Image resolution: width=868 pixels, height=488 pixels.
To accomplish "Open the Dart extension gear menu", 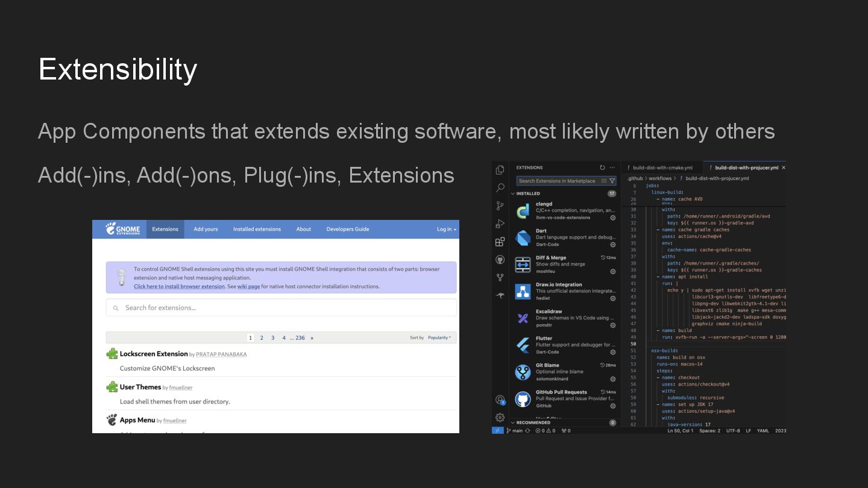I will pos(613,245).
